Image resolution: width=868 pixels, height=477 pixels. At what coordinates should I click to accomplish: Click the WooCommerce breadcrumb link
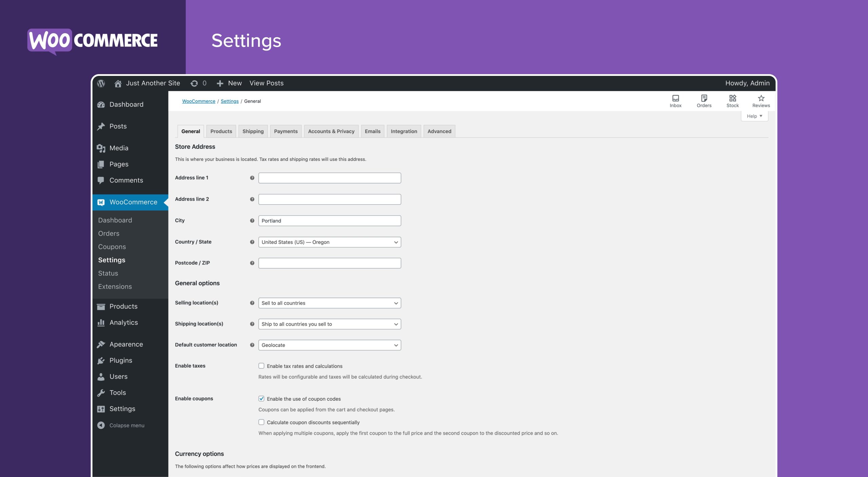[199, 101]
